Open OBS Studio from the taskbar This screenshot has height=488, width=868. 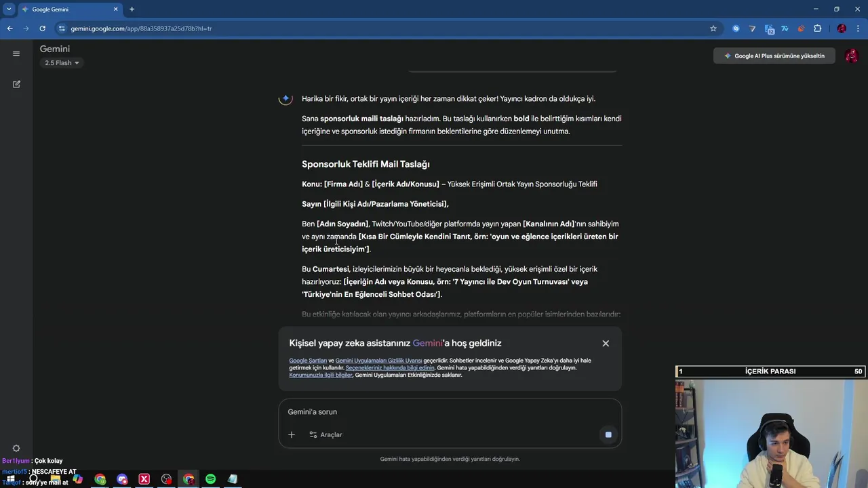167,479
